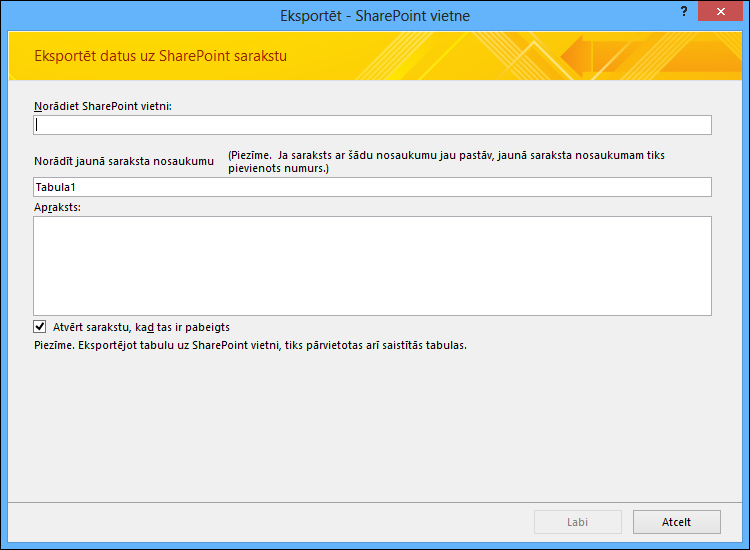Focus the Norādiet SharePoint vietni field

click(x=372, y=125)
